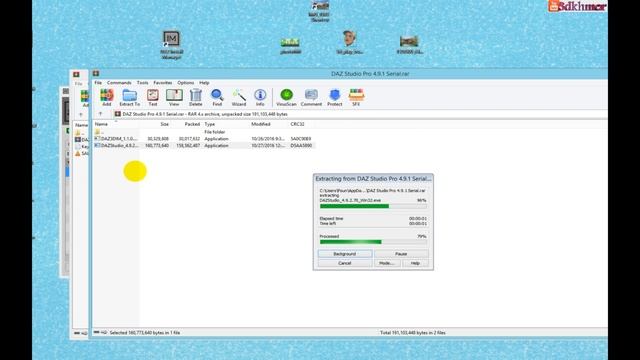Select the DAZ3DIM_1.1.0 file row

click(x=204, y=139)
